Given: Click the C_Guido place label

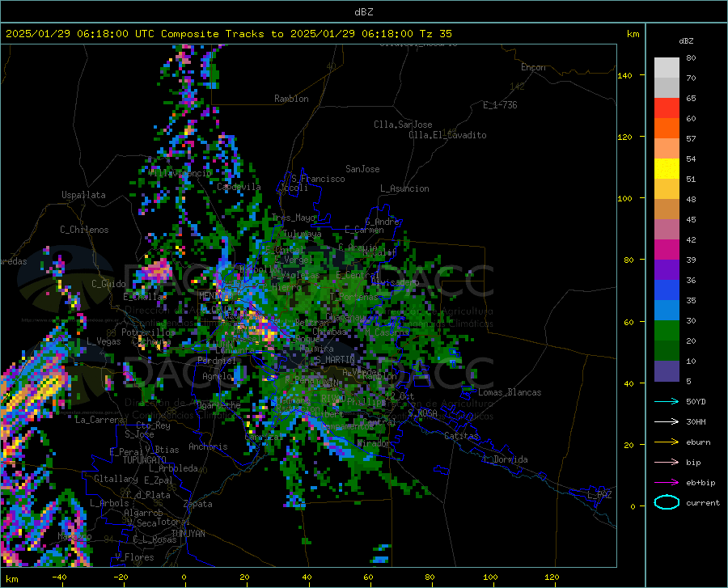Looking at the screenshot, I should (108, 284).
